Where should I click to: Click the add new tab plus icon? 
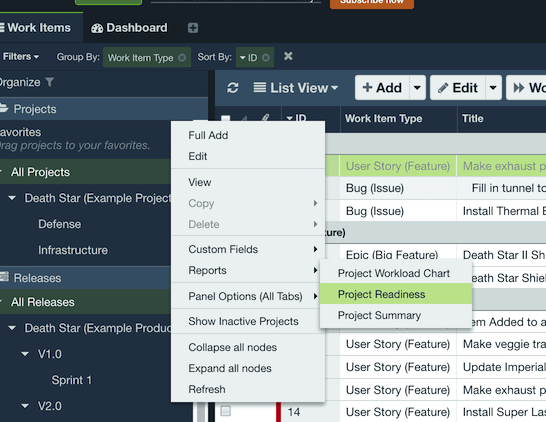[193, 28]
